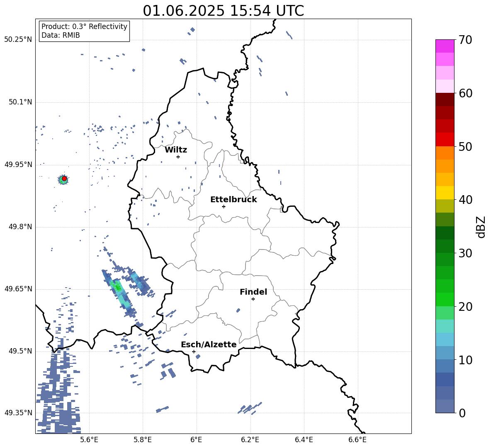Click the dBZ colorbar axis label
The height and width of the screenshot is (448, 491).
coord(481,227)
